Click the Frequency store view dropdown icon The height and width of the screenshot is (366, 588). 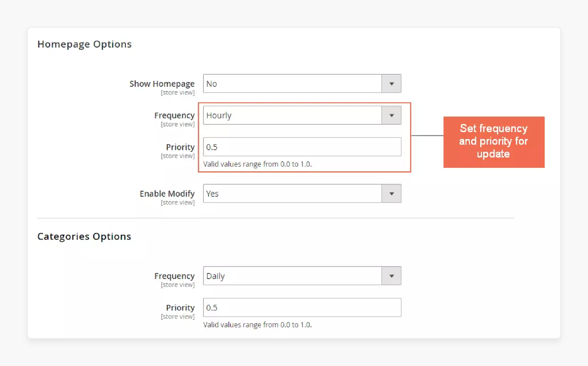(x=391, y=116)
